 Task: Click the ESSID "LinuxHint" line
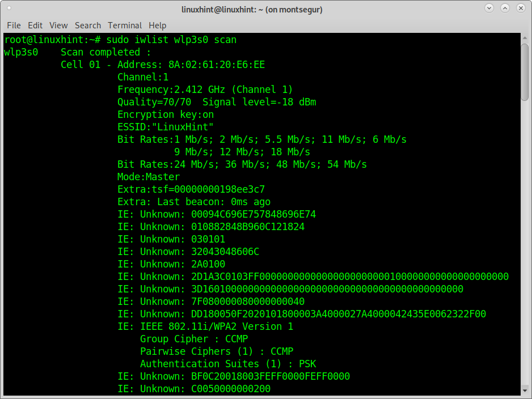click(x=166, y=127)
